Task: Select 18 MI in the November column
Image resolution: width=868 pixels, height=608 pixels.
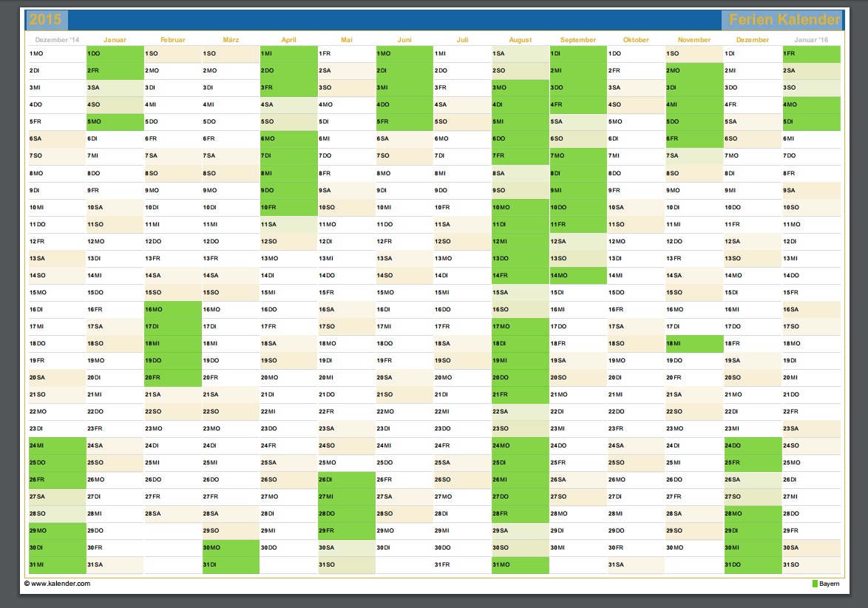Action: [694, 343]
